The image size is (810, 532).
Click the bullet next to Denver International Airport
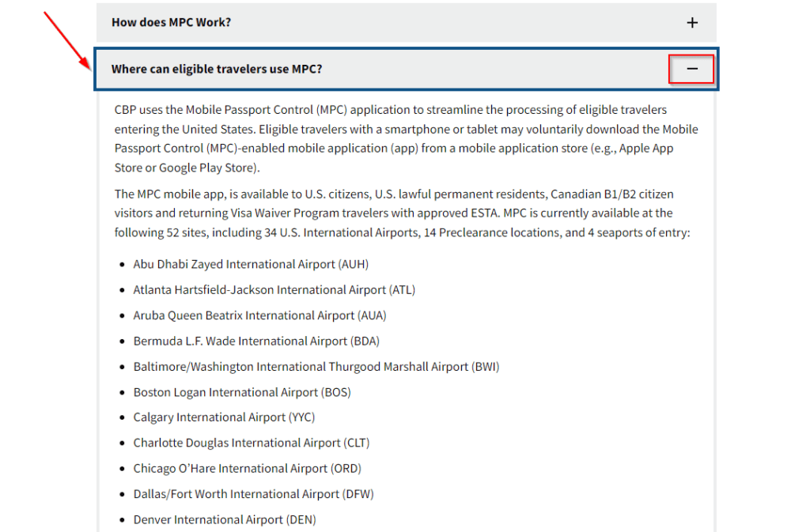coord(123,519)
